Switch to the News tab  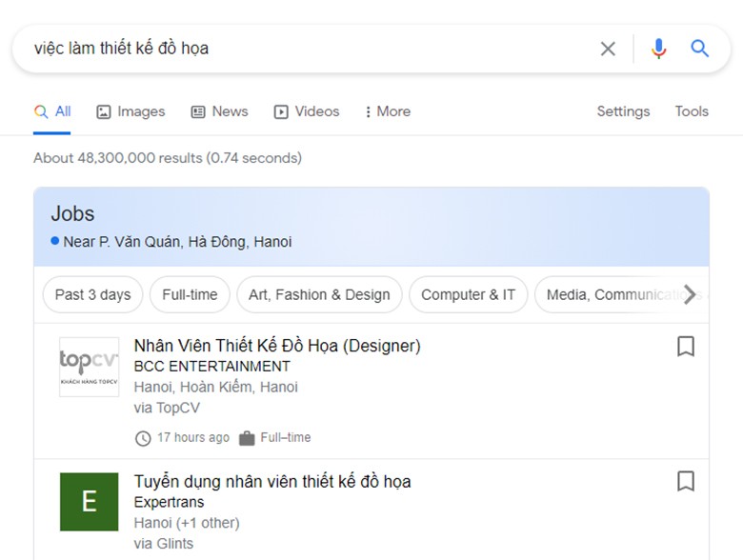point(219,111)
